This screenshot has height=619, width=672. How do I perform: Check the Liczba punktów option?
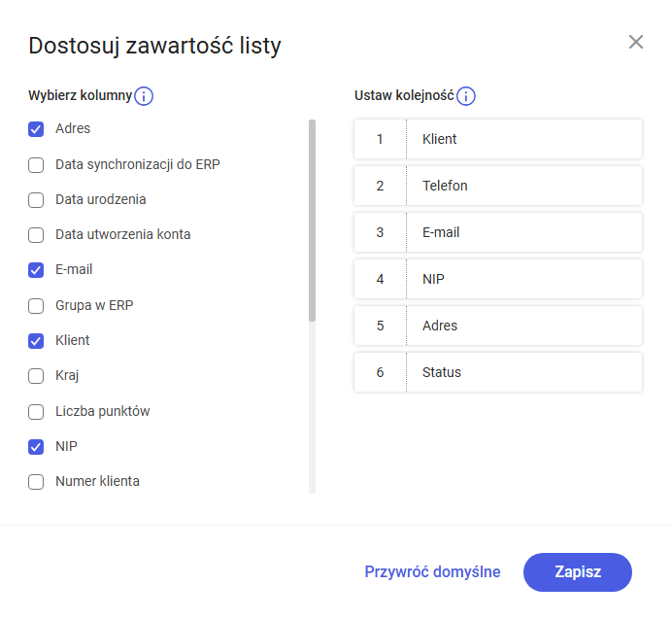[x=36, y=412]
